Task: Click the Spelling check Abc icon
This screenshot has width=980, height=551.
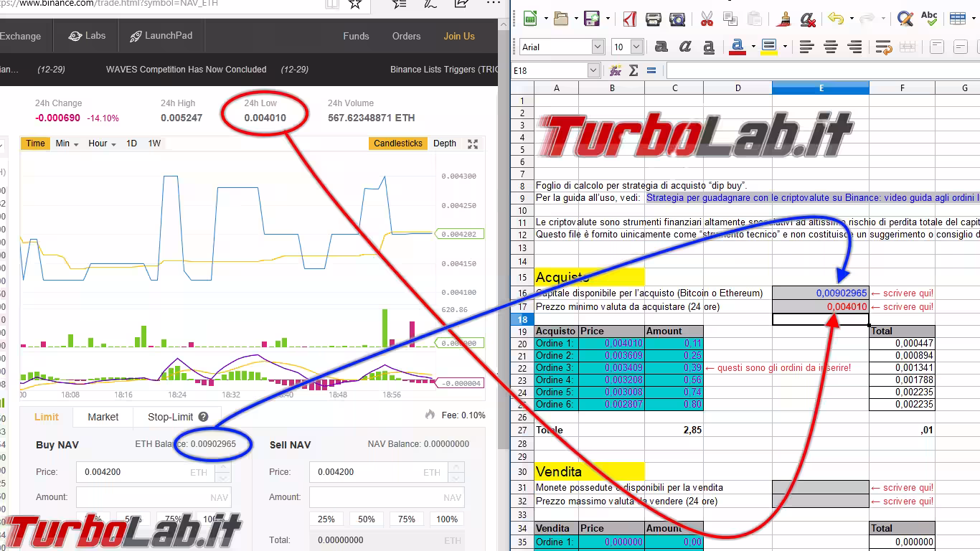Action: [928, 19]
